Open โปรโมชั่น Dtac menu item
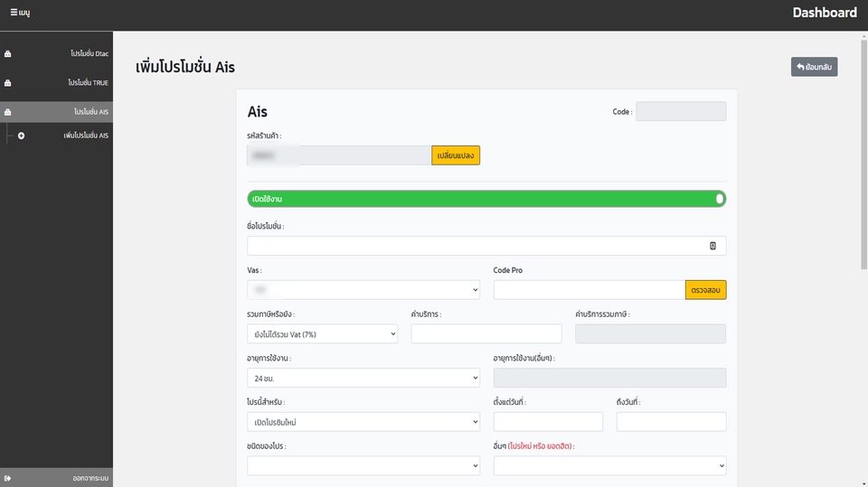The height and width of the screenshot is (487, 868). 56,53
